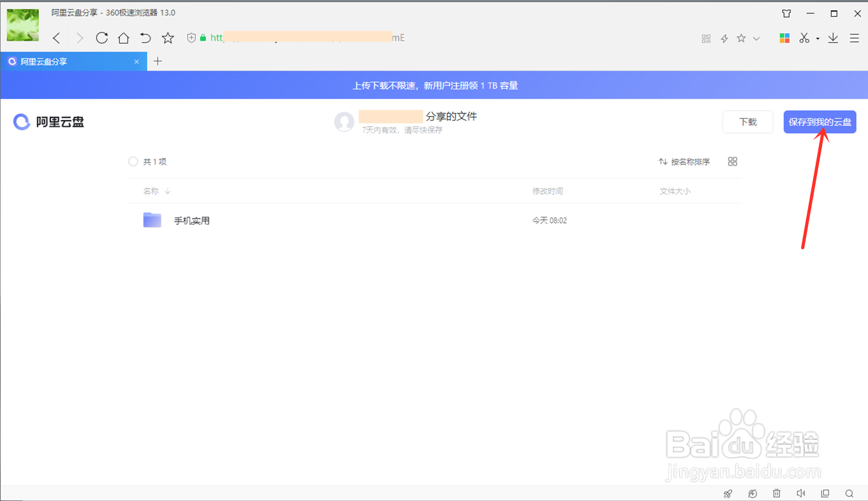Open the colorful apps grid icon

click(x=785, y=38)
